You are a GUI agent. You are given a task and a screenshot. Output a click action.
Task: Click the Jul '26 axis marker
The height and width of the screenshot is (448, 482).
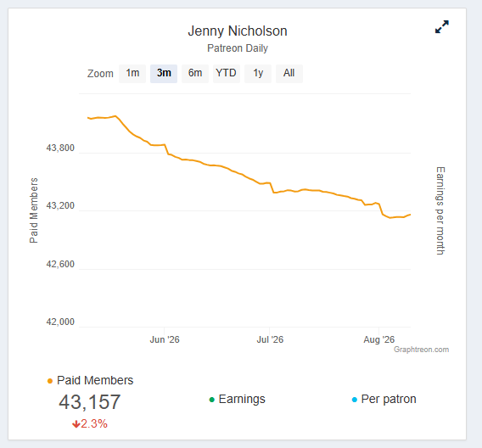click(270, 339)
